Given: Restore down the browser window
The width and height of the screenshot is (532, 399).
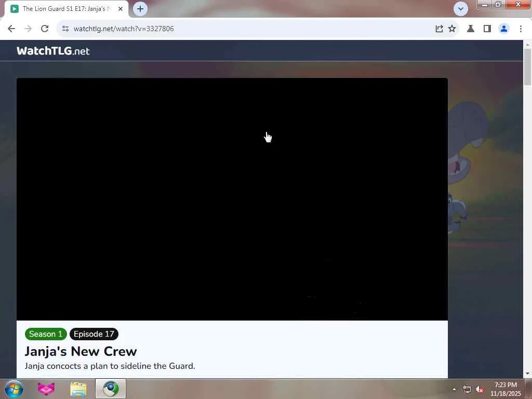Looking at the screenshot, I should tap(498, 5).
